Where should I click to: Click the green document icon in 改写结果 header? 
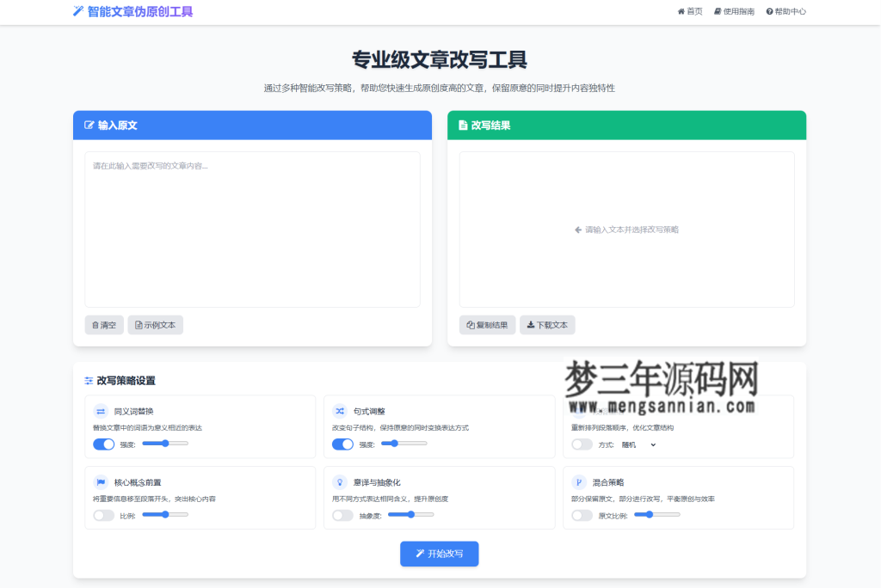(464, 125)
